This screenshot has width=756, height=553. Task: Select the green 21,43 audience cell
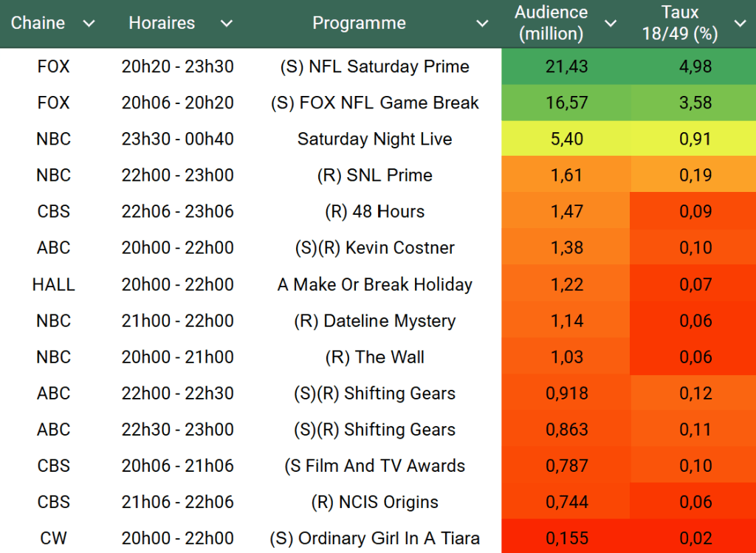(566, 66)
